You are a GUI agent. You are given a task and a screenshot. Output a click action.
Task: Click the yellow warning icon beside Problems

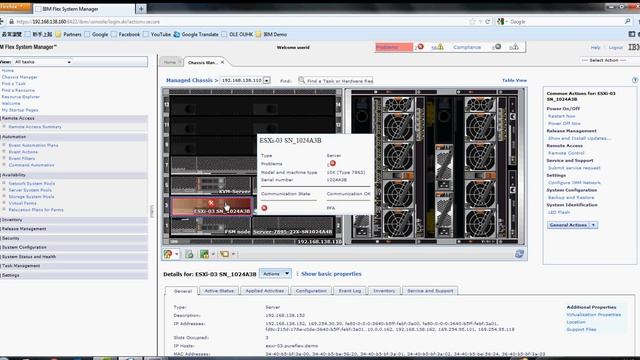440,47
